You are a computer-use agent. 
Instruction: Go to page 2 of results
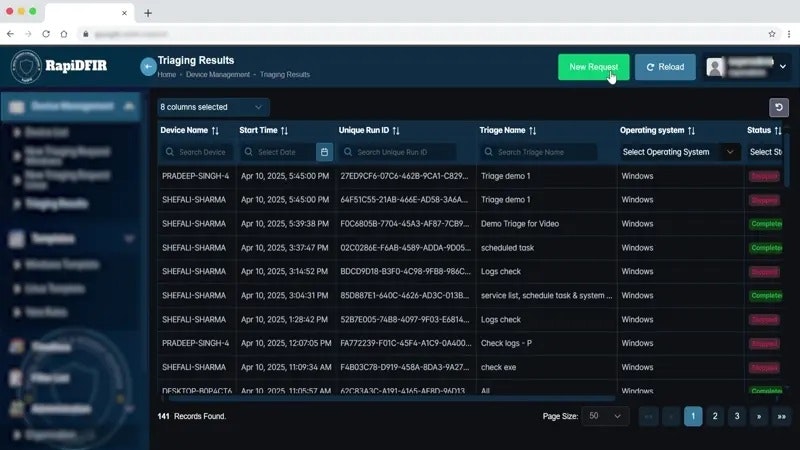coord(715,416)
